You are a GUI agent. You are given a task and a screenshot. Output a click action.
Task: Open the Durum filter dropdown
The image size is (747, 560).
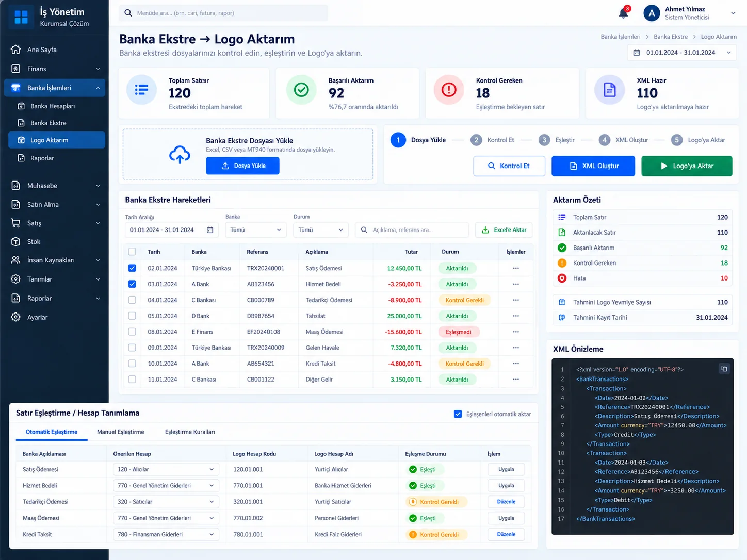click(x=321, y=230)
